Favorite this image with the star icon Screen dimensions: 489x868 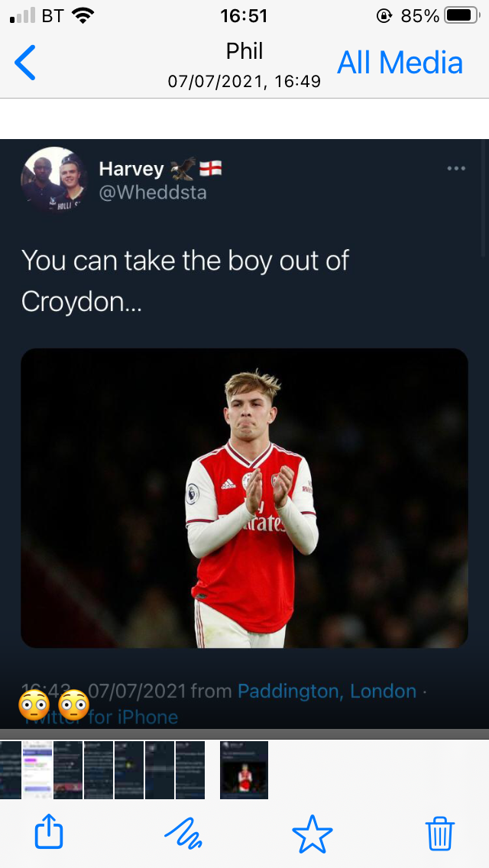click(x=313, y=832)
